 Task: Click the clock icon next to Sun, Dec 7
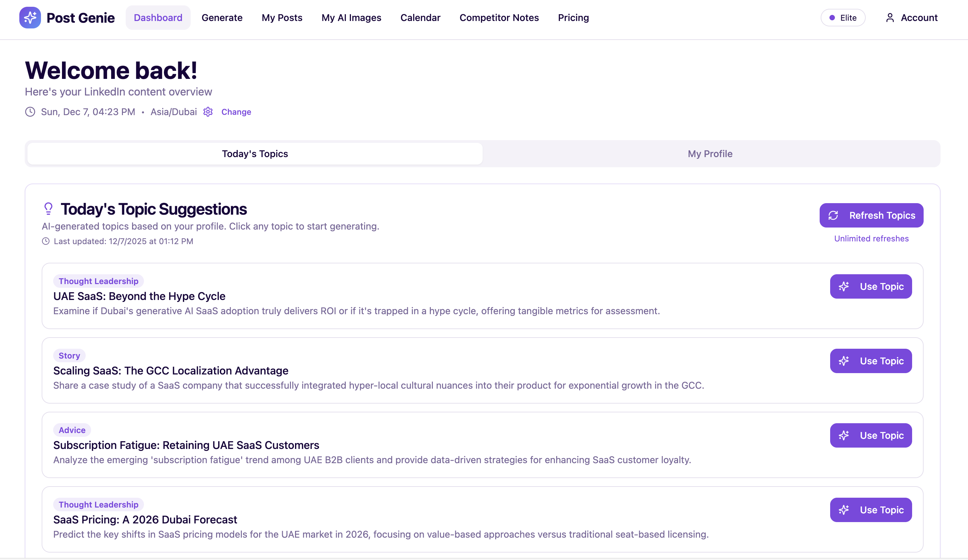point(30,112)
